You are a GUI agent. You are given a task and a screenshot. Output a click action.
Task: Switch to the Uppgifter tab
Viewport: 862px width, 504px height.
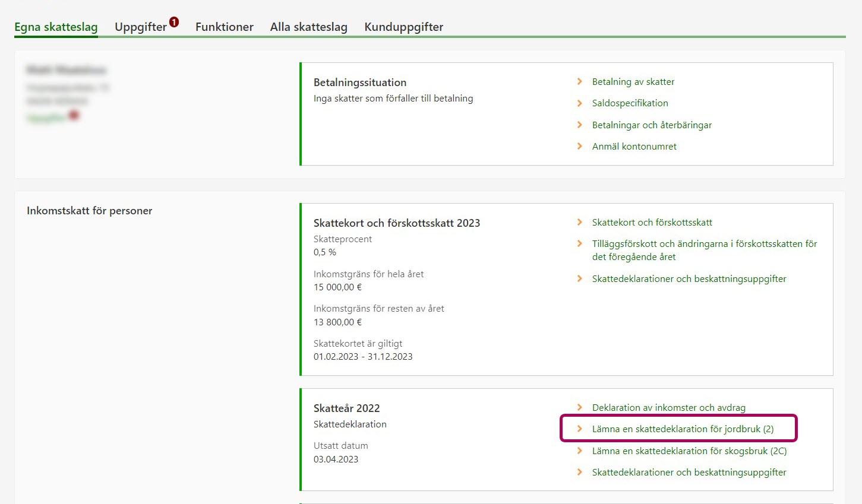(141, 27)
